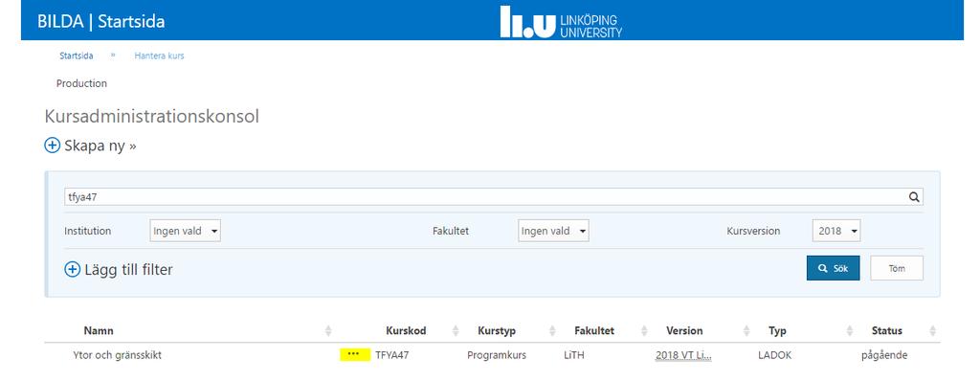This screenshot has width=980, height=382.
Task: Click the Töm clear button
Action: tap(897, 268)
